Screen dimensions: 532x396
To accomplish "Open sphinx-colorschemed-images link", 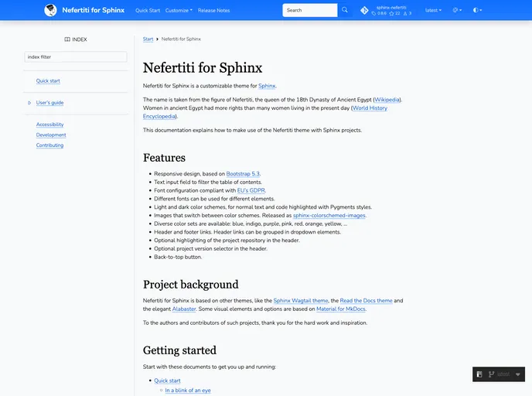I will point(329,216).
